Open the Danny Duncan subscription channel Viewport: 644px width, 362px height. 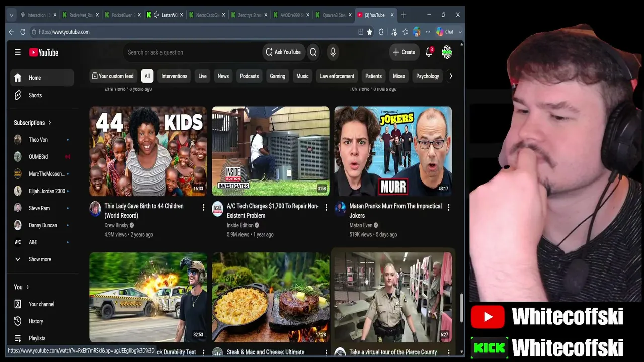(x=42, y=225)
